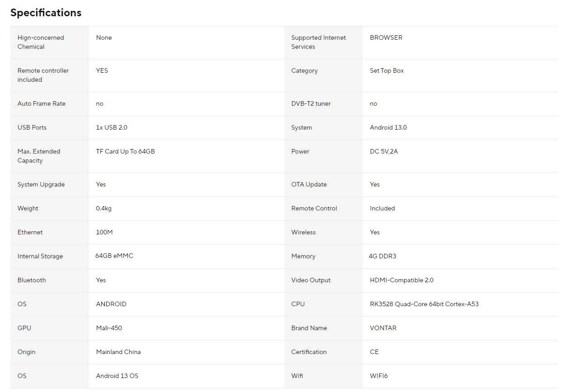Click the DC 5V,2A power value

(x=384, y=151)
